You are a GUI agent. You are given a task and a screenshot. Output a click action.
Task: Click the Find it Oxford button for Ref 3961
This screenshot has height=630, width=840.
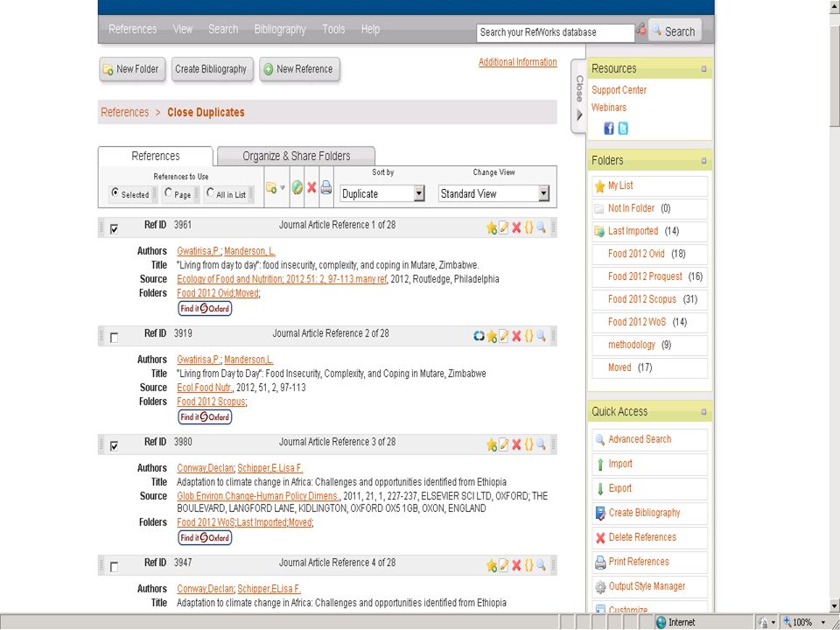tap(205, 309)
